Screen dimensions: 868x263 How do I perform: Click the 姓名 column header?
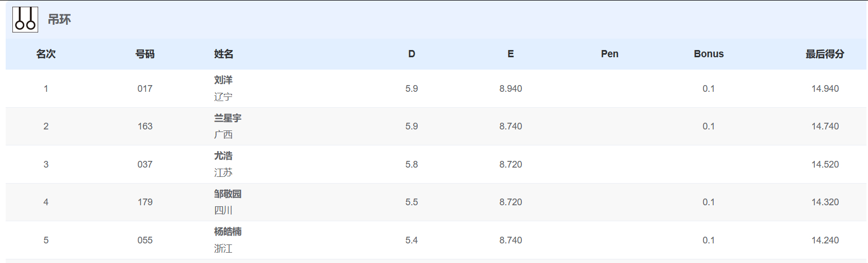[224, 54]
